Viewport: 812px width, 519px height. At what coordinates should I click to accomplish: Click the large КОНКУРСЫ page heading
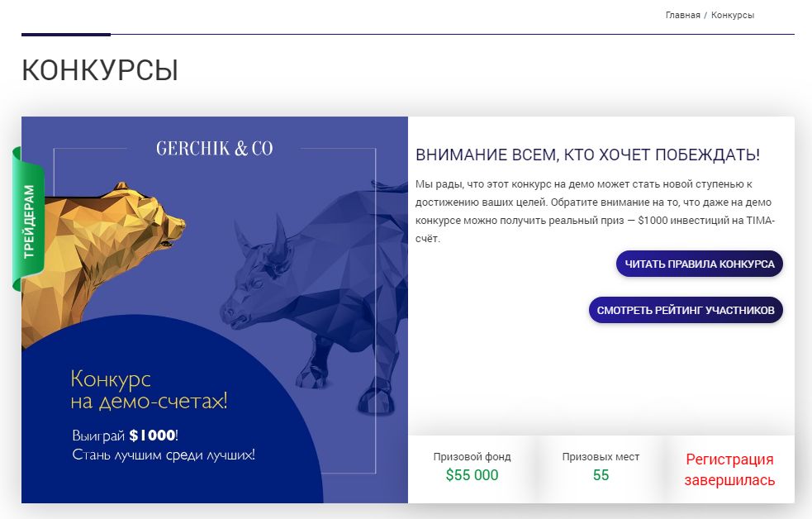pos(100,70)
